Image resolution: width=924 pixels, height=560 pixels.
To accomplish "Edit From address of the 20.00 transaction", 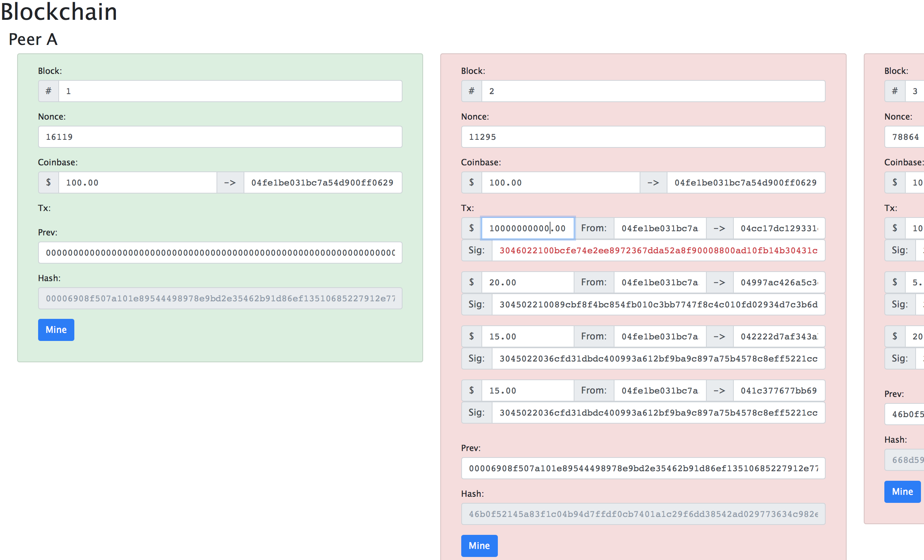I will (660, 282).
